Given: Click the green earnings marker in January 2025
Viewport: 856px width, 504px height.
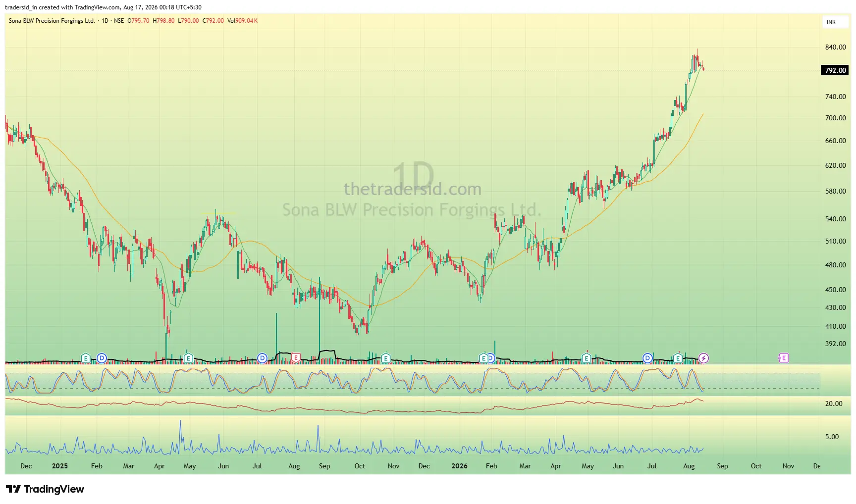Looking at the screenshot, I should (x=86, y=358).
